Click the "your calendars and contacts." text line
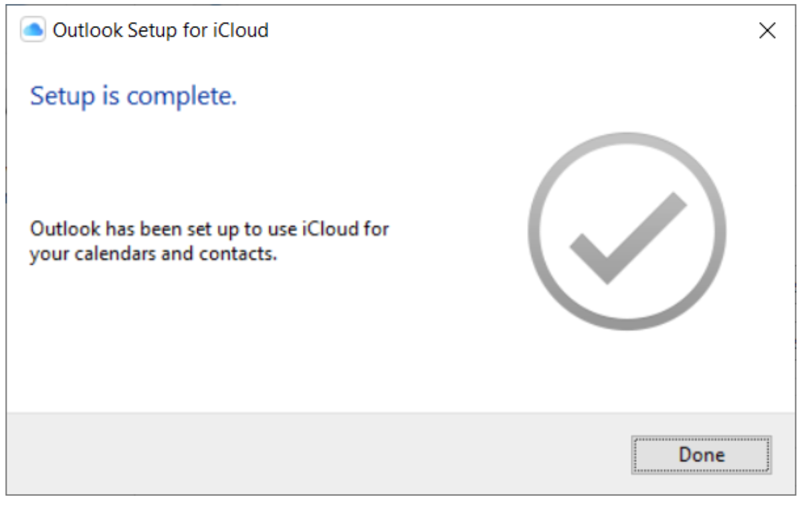Image resolution: width=812 pixels, height=508 pixels. (153, 255)
